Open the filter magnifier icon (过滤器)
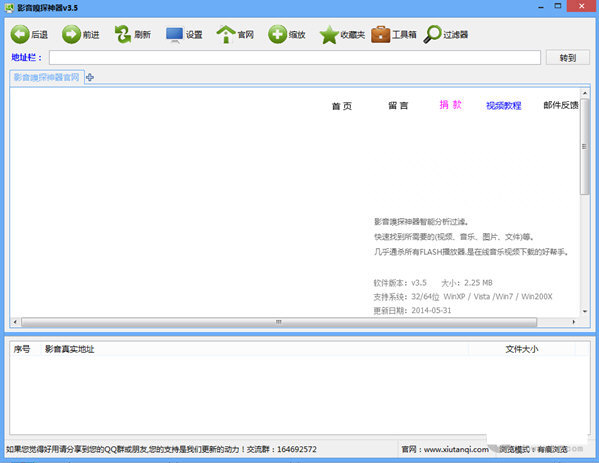The height and width of the screenshot is (463, 599). (432, 34)
